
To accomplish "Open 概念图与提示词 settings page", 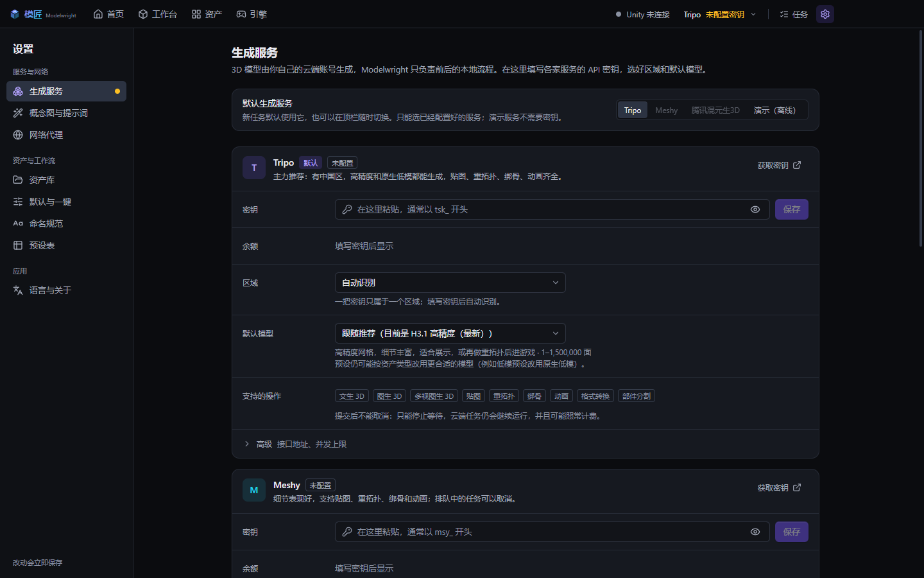I will pyautogui.click(x=66, y=113).
